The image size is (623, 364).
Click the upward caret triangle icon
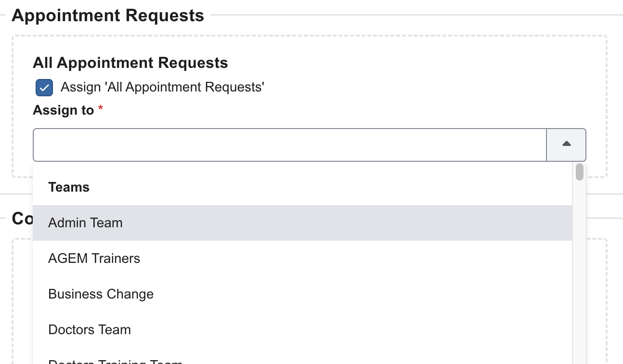click(x=567, y=143)
